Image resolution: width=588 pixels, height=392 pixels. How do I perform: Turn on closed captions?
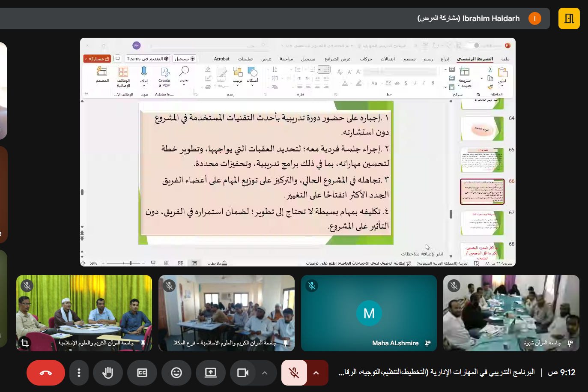142,373
